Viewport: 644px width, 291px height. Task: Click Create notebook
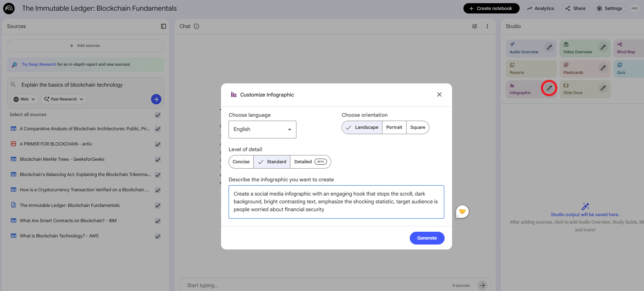click(491, 9)
